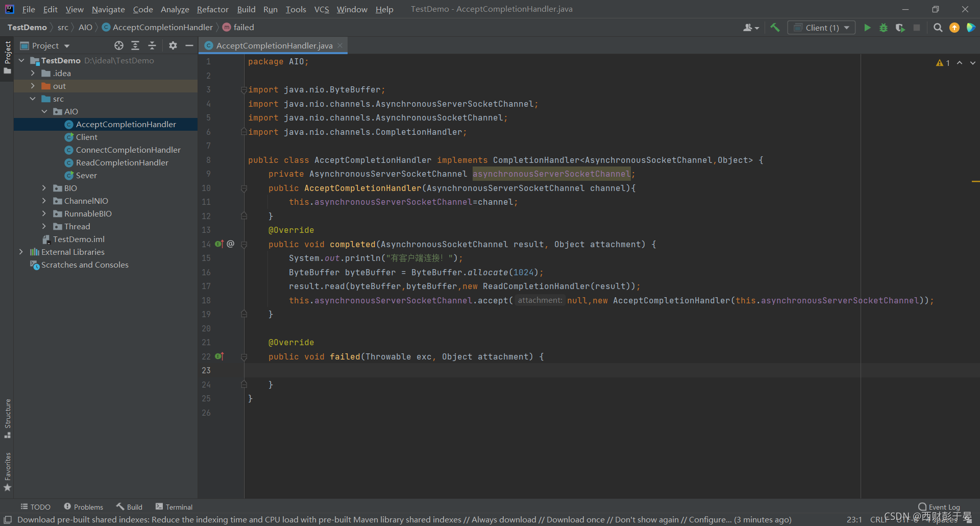Close the AcceptCompletionHandler.java tab

[x=340, y=45]
